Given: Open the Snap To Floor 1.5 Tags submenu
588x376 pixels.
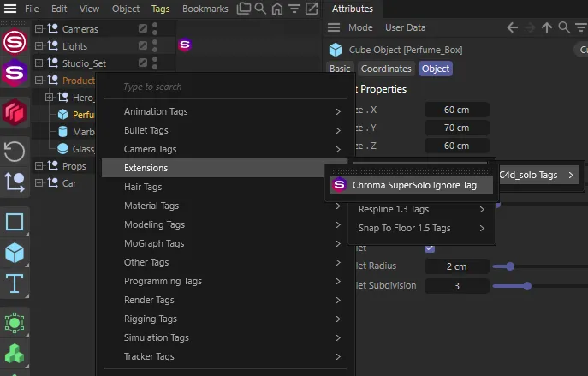Looking at the screenshot, I should pyautogui.click(x=421, y=228).
